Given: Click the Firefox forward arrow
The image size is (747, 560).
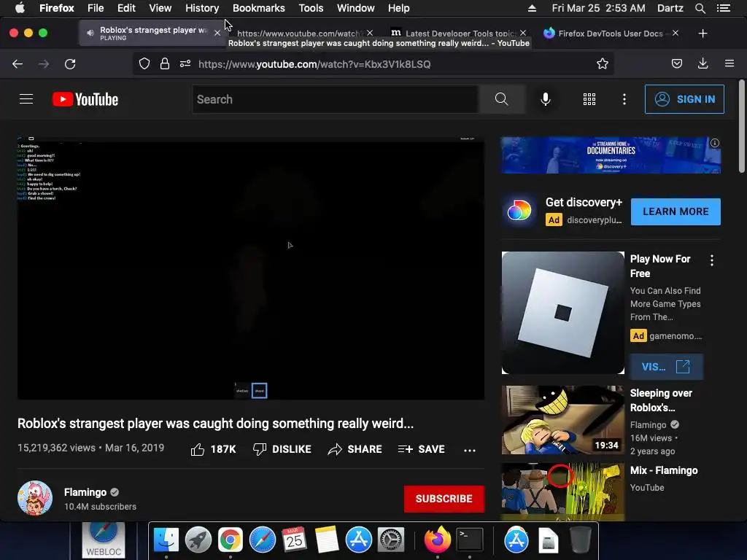Looking at the screenshot, I should 44,64.
